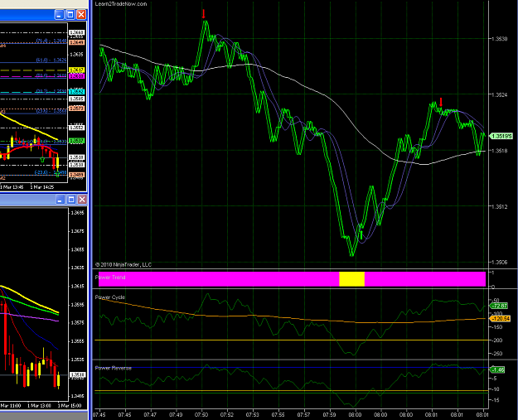Screen dimensions: 518x420
Task: Click the 07:57 time axis label
Action: [x=303, y=414]
